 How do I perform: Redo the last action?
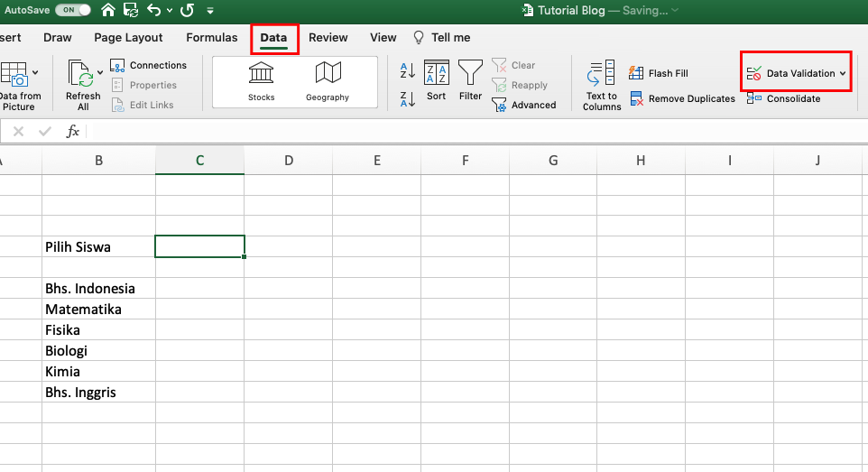tap(187, 10)
